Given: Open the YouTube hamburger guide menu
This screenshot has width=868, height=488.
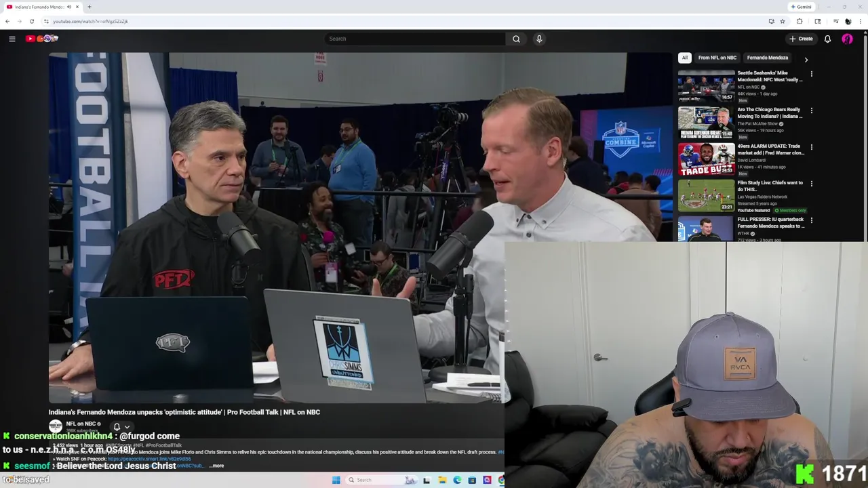Looking at the screenshot, I should [12, 39].
